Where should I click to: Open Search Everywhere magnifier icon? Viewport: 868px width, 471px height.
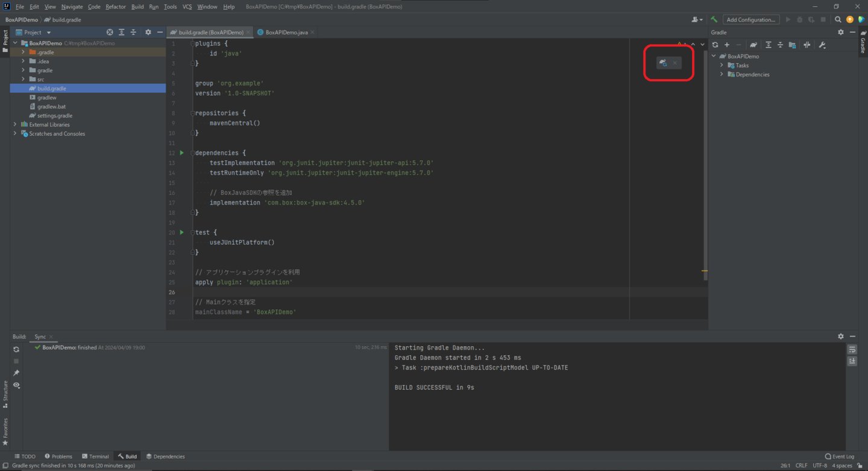click(x=838, y=20)
